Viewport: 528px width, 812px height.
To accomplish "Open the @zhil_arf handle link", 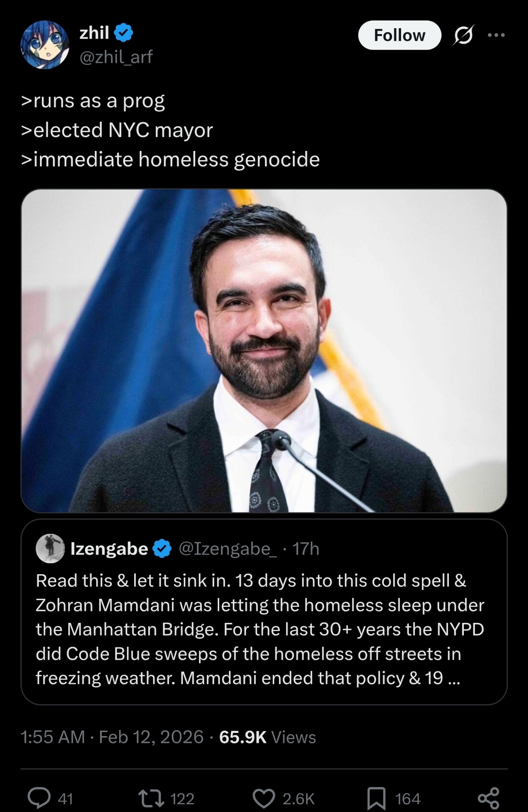I will (x=116, y=57).
